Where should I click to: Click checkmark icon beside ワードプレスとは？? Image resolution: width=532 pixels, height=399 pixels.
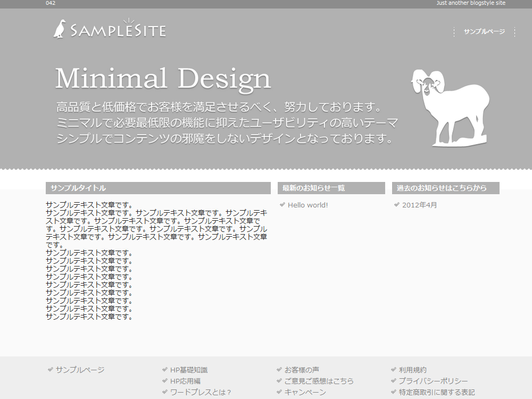click(x=164, y=392)
